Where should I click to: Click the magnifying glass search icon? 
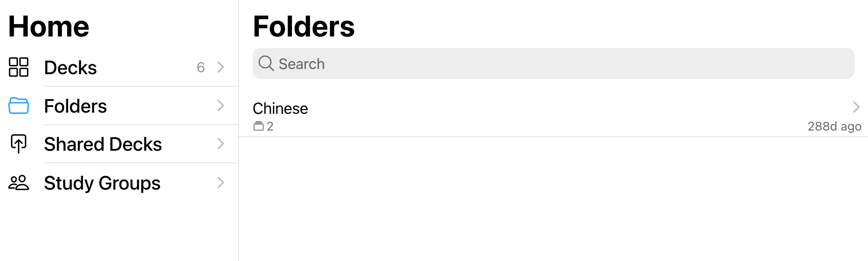coord(266,63)
